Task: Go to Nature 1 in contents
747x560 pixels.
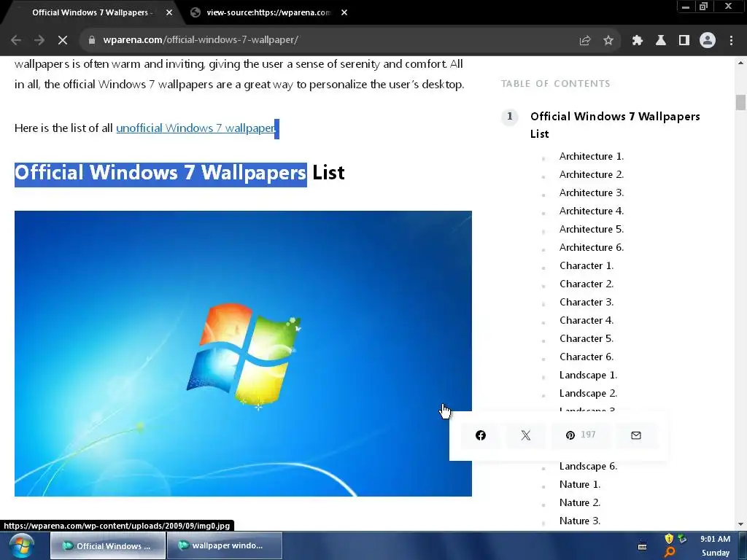Action: click(580, 484)
